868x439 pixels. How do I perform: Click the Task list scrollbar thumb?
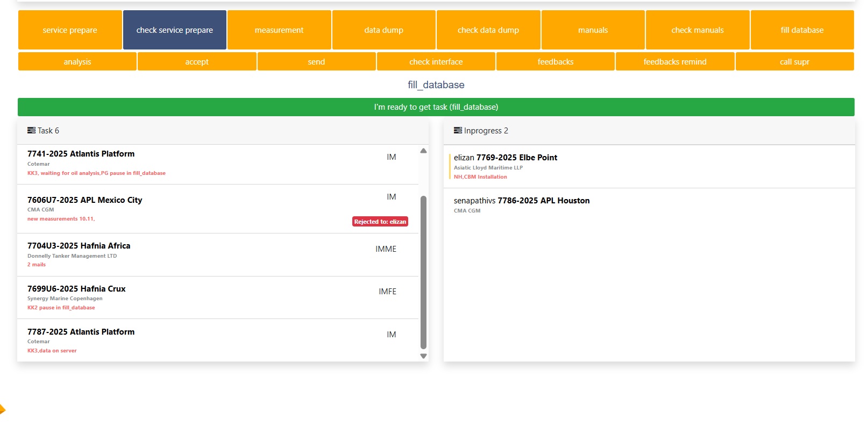pyautogui.click(x=423, y=272)
